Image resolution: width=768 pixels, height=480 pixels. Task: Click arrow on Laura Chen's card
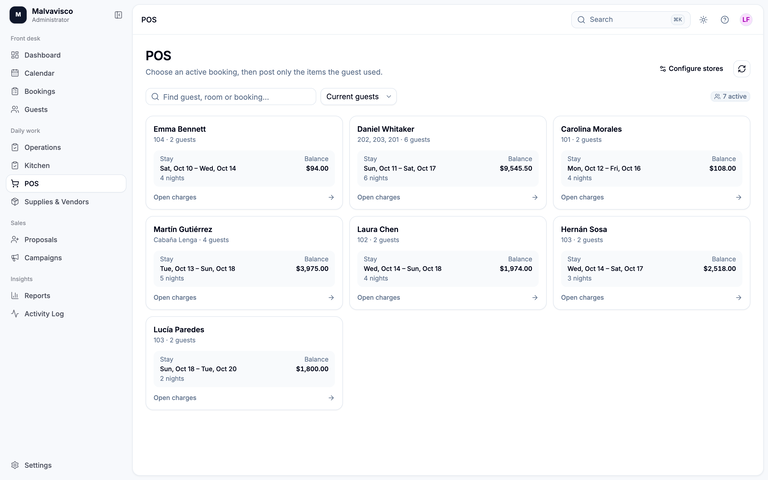click(x=535, y=297)
